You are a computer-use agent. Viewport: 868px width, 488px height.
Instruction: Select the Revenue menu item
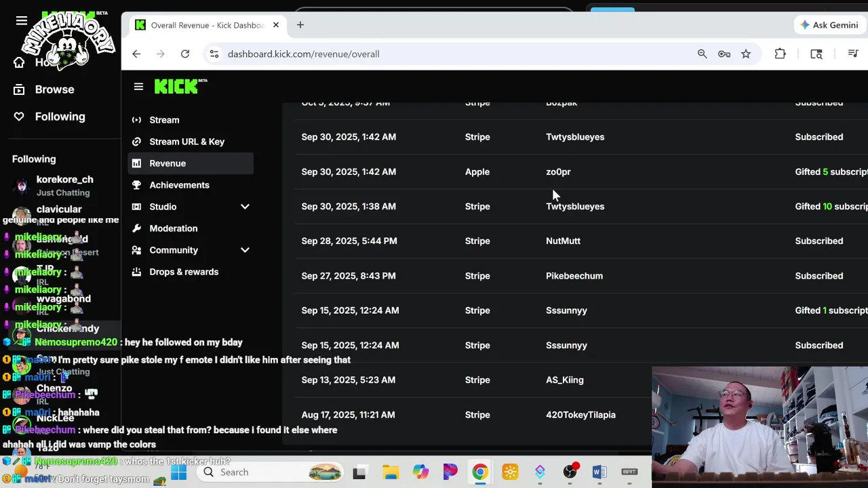pyautogui.click(x=191, y=163)
